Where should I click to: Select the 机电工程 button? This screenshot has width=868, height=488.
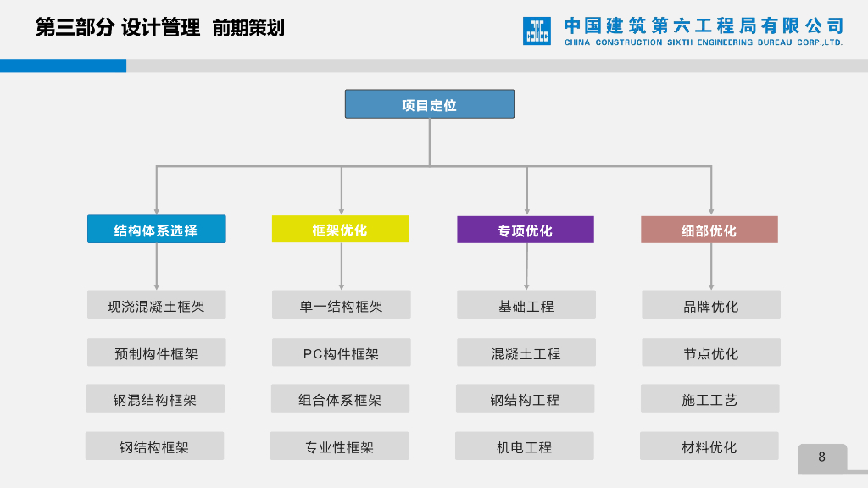point(526,446)
